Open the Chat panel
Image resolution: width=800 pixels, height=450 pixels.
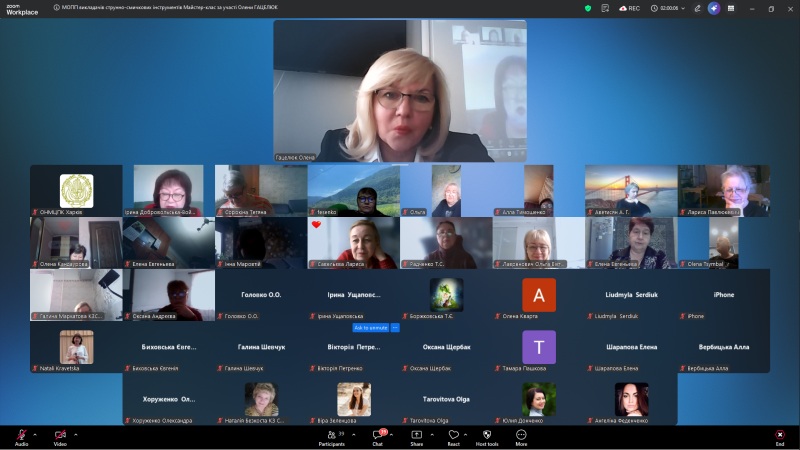pyautogui.click(x=378, y=436)
